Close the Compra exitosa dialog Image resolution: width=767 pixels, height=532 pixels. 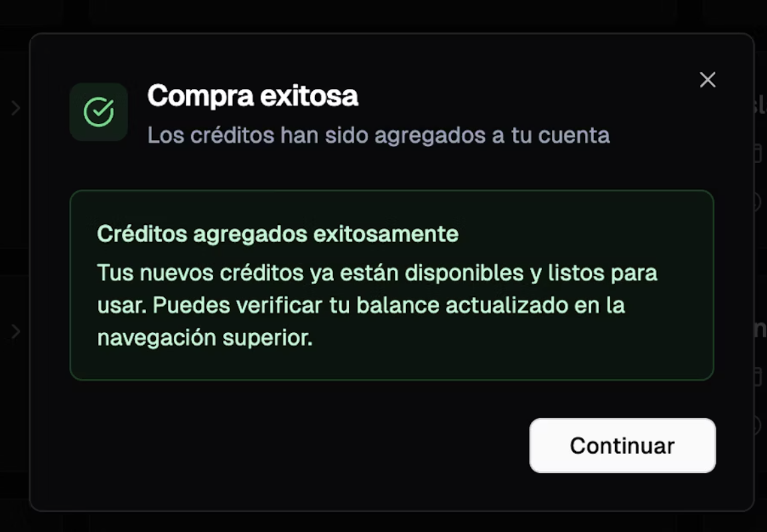pyautogui.click(x=707, y=80)
